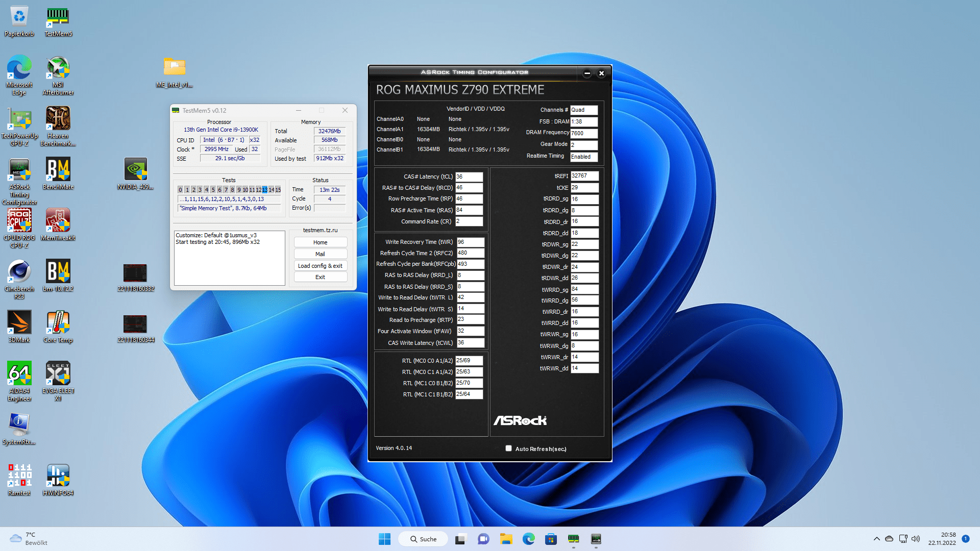The image size is (980, 551).
Task: Open the Heaven Benchmark shortcut
Action: click(58, 127)
